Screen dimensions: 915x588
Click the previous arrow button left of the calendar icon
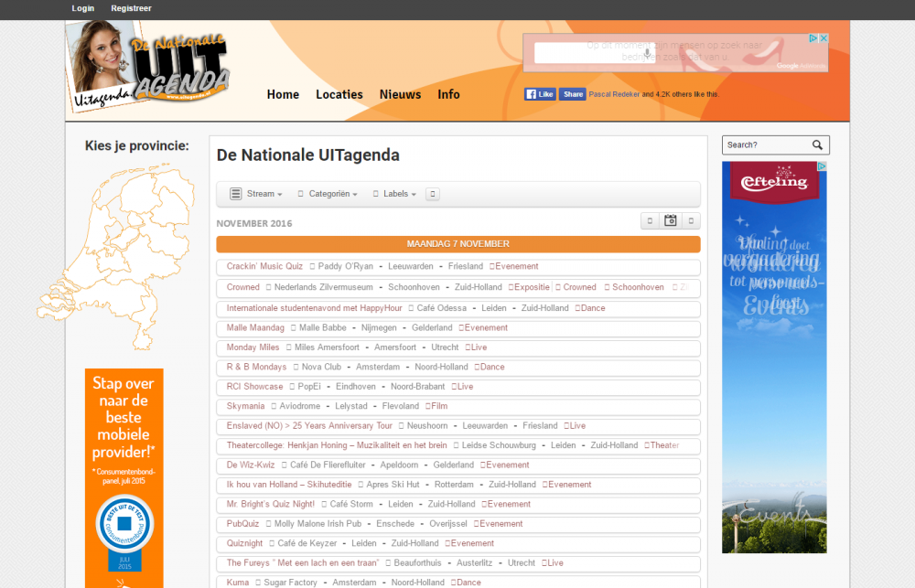point(650,220)
